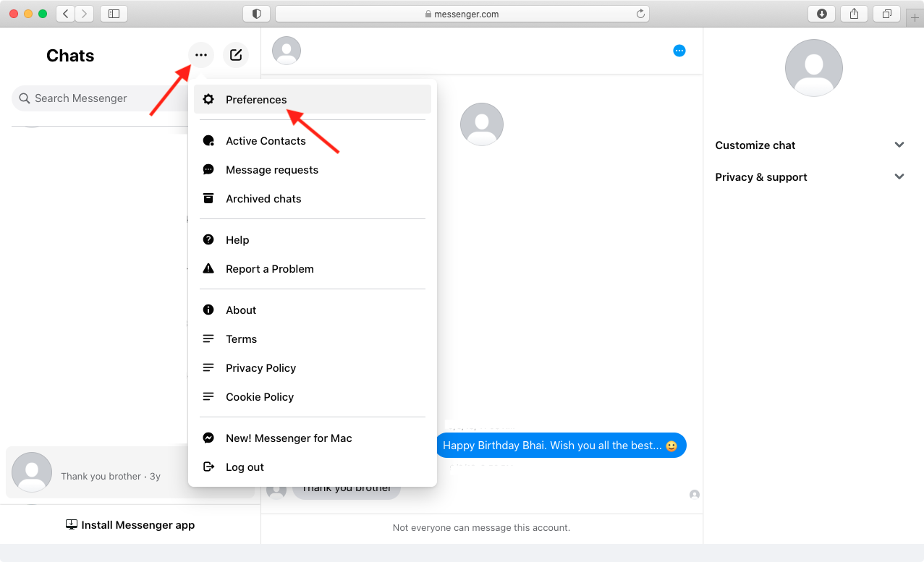The image size is (924, 562).
Task: Choose Report a Problem menu entry
Action: [313, 268]
